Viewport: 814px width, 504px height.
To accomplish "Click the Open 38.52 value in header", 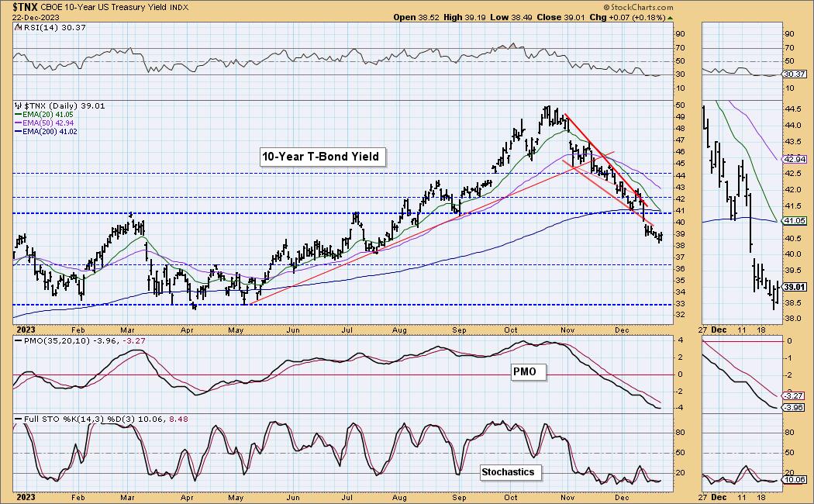I will click(416, 17).
